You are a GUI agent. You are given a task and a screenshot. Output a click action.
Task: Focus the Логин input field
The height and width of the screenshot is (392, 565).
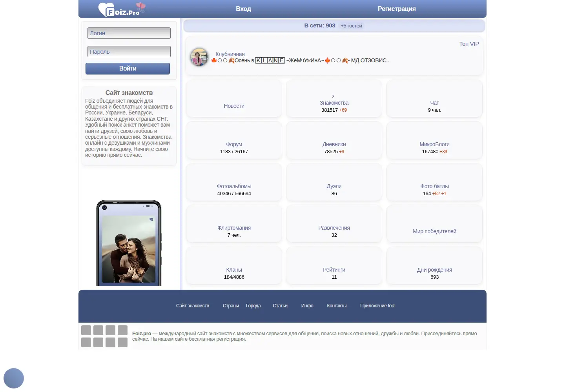129,33
